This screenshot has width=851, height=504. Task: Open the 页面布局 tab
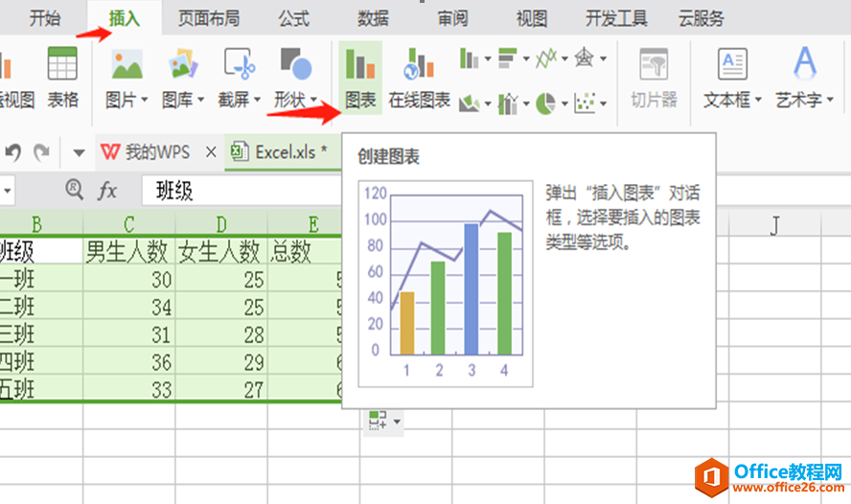[209, 19]
